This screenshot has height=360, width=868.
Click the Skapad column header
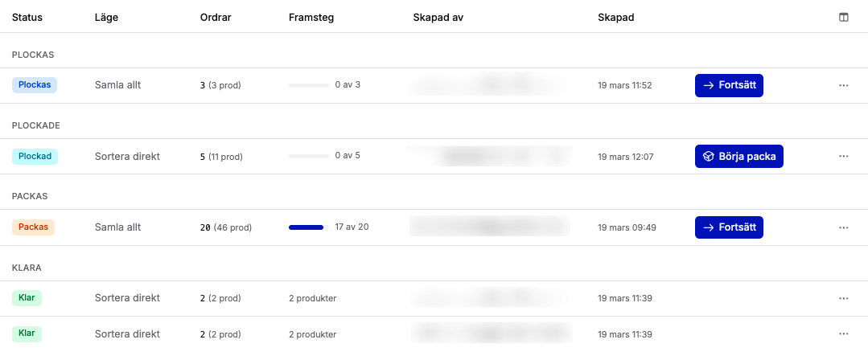click(x=616, y=17)
